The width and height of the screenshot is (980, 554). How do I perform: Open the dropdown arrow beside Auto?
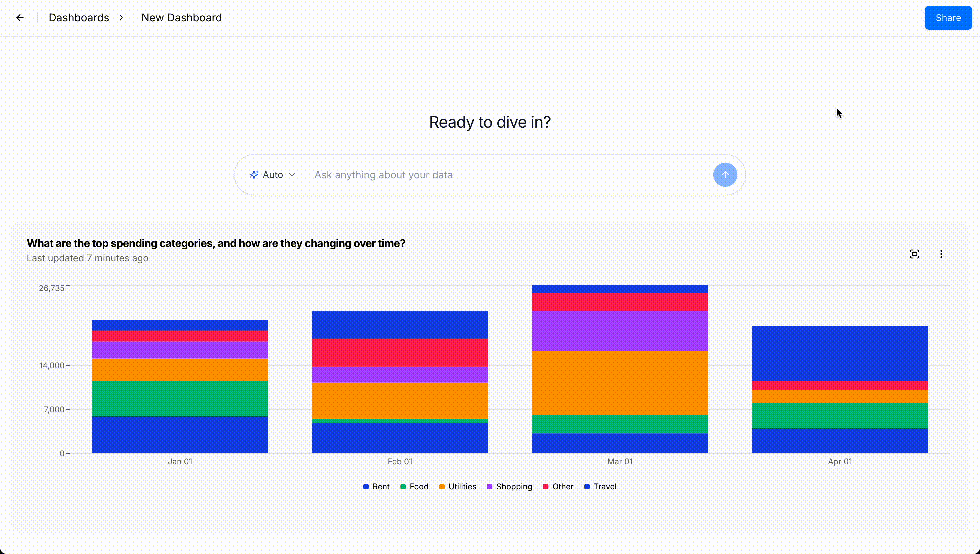pos(292,175)
